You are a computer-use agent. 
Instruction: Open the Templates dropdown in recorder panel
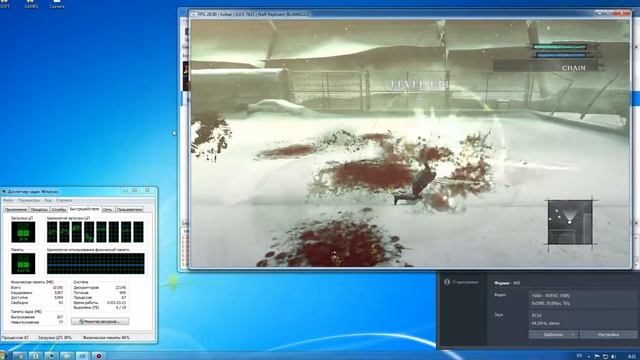553,334
